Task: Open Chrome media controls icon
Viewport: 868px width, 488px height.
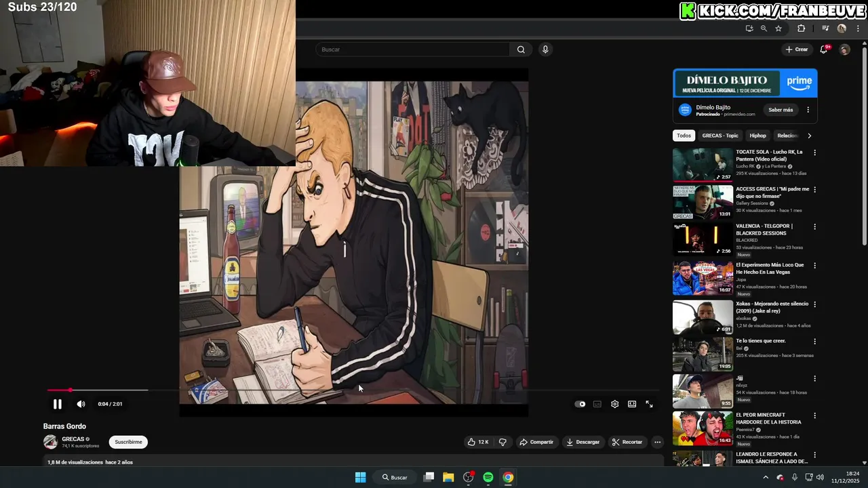Action: [825, 28]
